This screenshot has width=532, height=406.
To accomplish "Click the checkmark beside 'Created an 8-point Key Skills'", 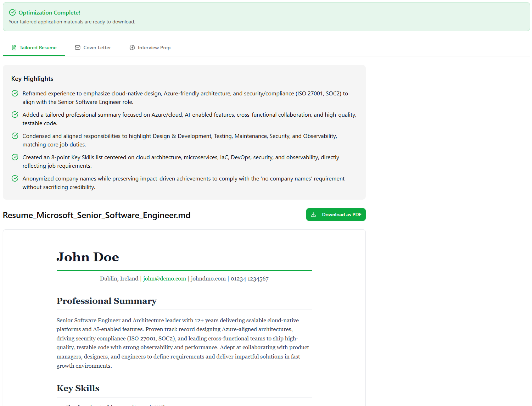I will (x=15, y=157).
